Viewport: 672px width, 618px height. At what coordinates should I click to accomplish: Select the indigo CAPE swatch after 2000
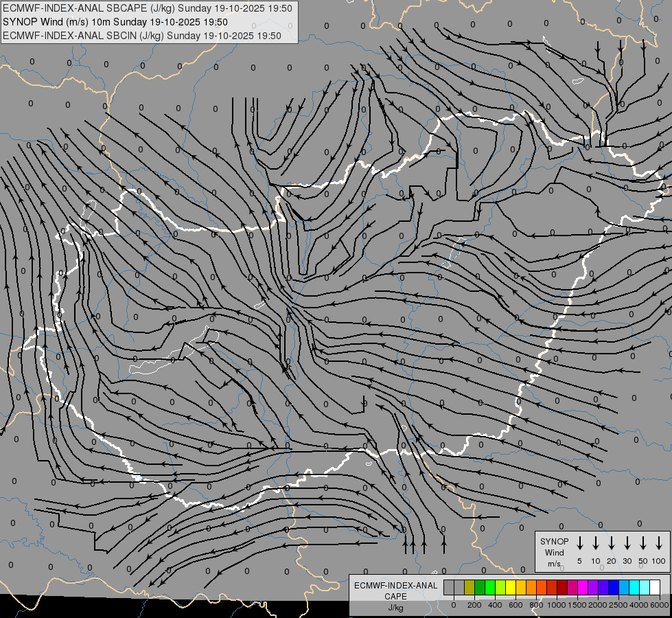tap(604, 587)
